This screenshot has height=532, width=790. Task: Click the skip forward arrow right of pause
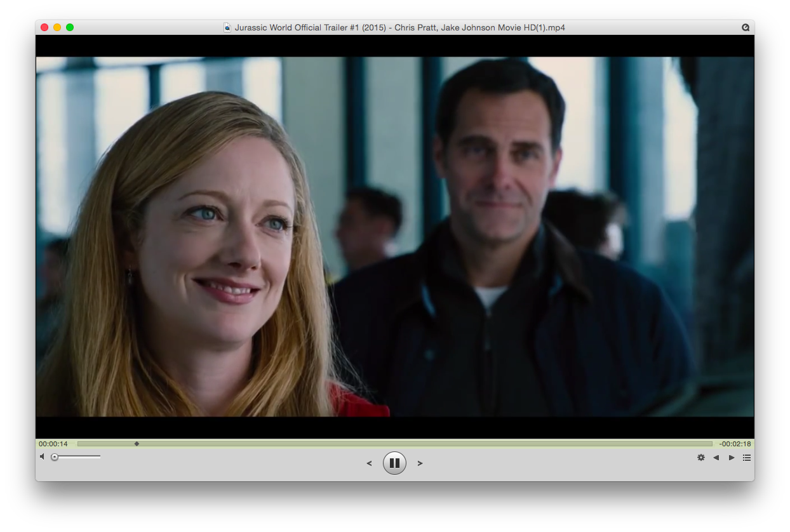coord(420,463)
